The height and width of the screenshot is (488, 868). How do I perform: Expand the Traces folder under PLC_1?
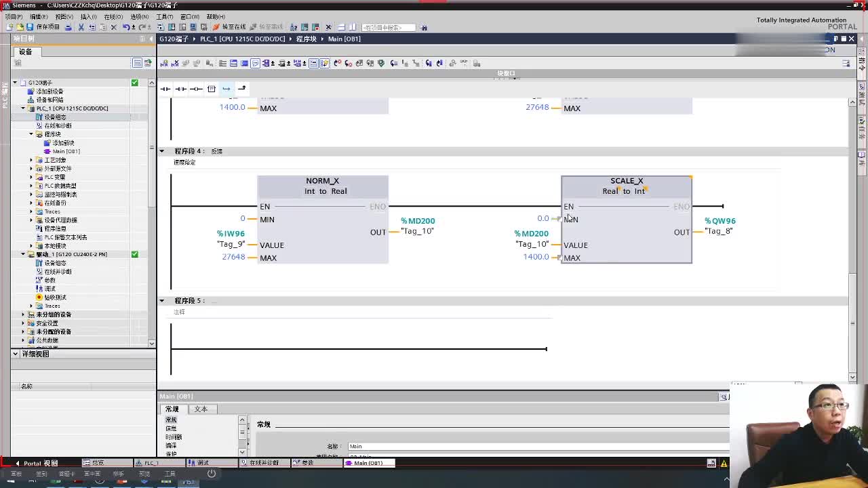pyautogui.click(x=31, y=211)
